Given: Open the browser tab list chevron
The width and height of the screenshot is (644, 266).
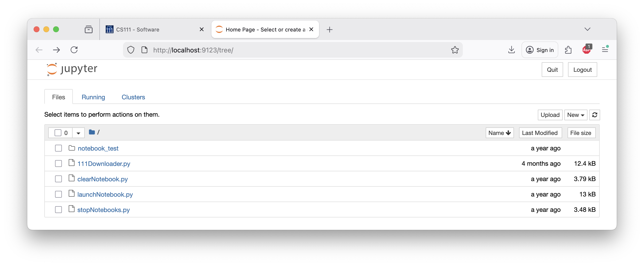Looking at the screenshot, I should tap(588, 29).
